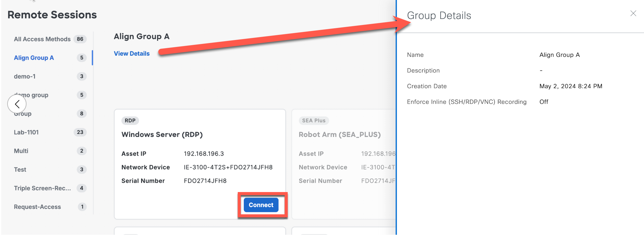Viewport: 644px width, 239px height.
Task: Click the Asset IP value 192.168.196.3
Action: coord(204,154)
